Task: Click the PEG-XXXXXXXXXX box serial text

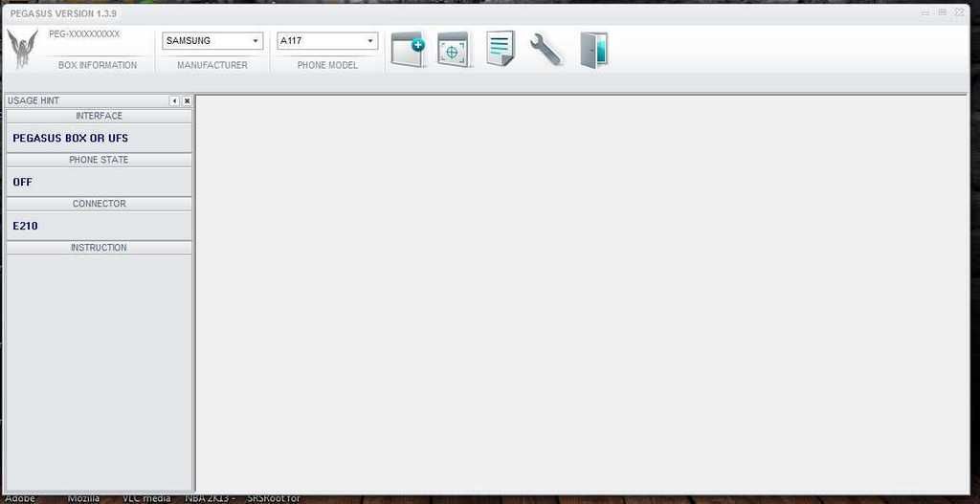Action: click(x=84, y=34)
